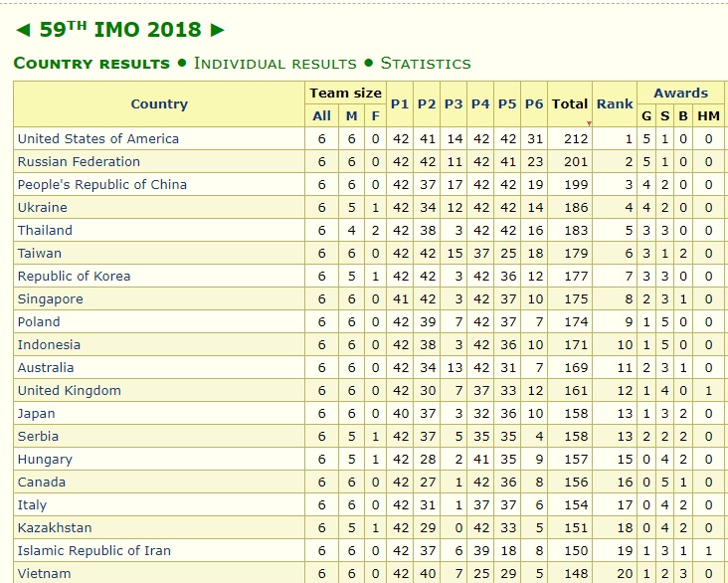
Task: Click the United Kingdom link
Action: point(69,391)
